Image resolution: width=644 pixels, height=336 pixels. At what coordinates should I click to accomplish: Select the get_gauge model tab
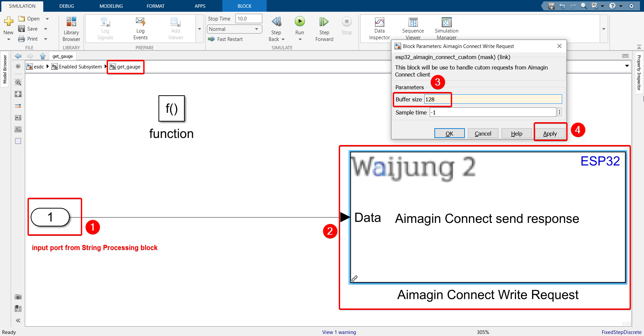[62, 56]
